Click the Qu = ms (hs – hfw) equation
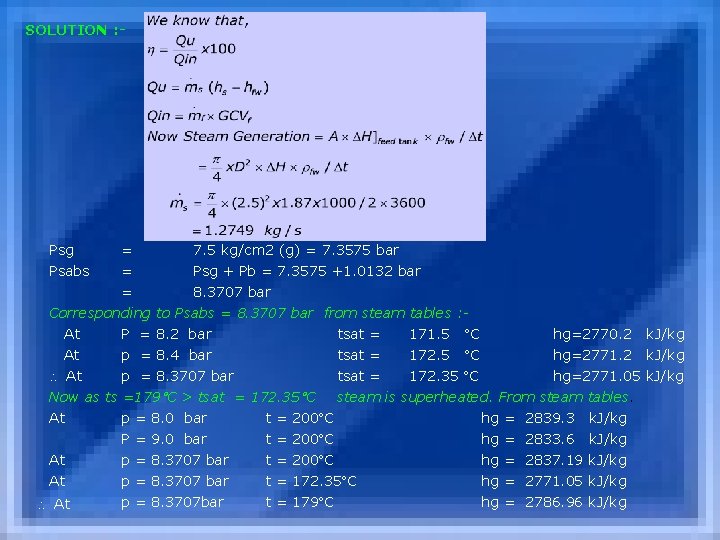720x540 pixels. click(x=208, y=87)
